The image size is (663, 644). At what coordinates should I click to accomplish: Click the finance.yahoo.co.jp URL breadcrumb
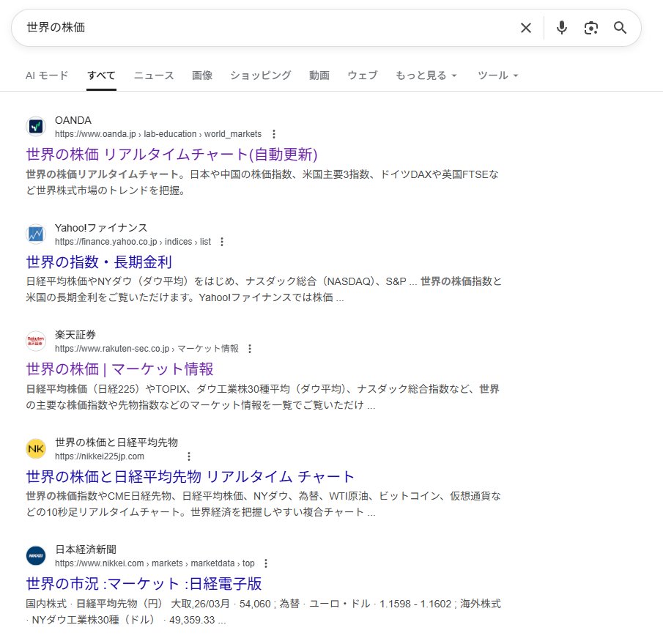point(133,242)
